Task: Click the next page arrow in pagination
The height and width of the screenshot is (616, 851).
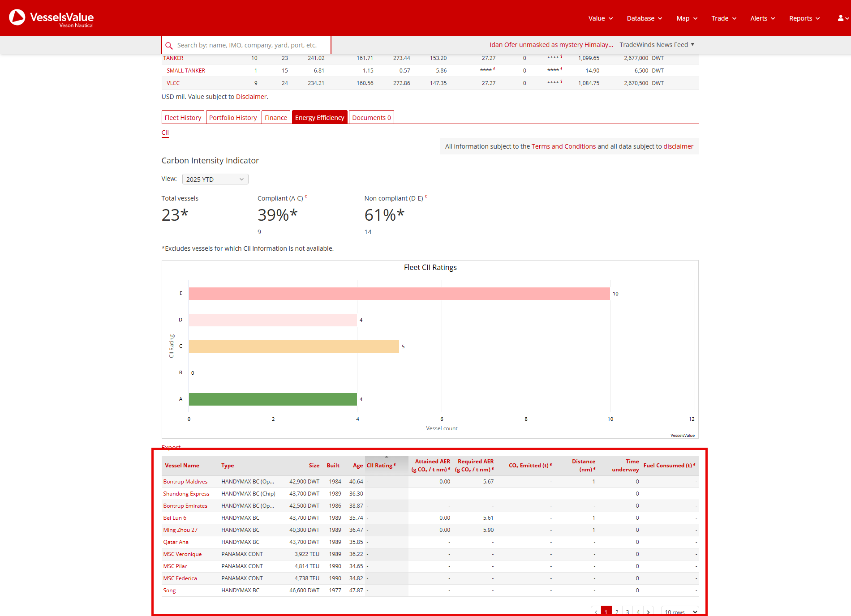Action: pos(648,612)
